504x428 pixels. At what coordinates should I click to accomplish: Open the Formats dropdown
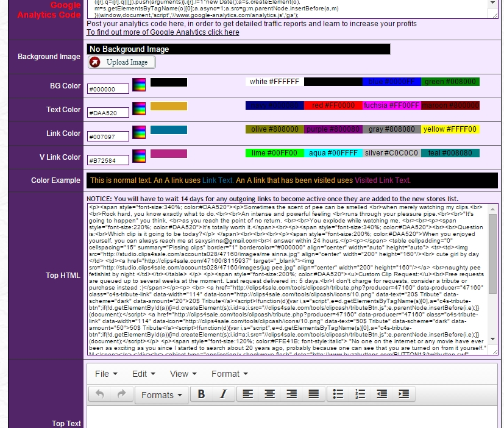[x=161, y=395]
